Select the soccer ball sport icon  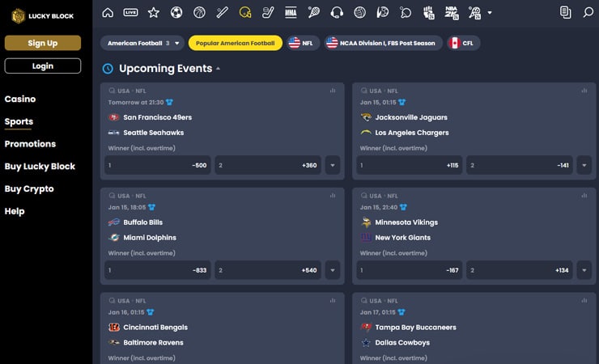[x=176, y=13]
